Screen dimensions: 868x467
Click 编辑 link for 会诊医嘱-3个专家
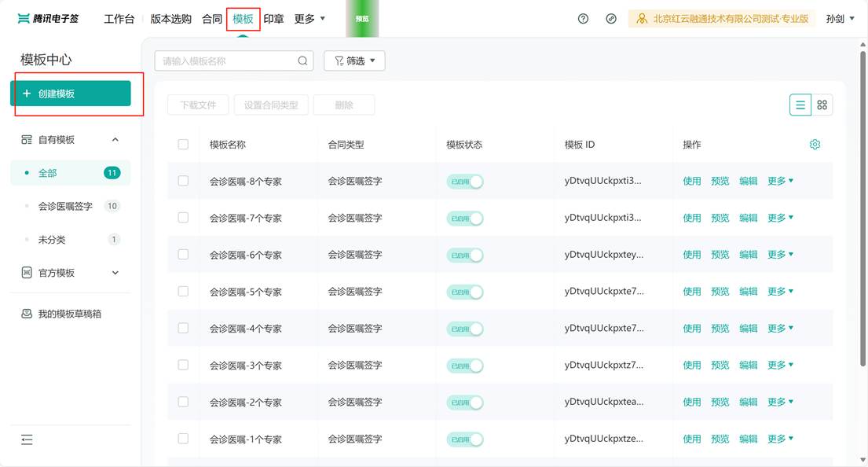(748, 365)
